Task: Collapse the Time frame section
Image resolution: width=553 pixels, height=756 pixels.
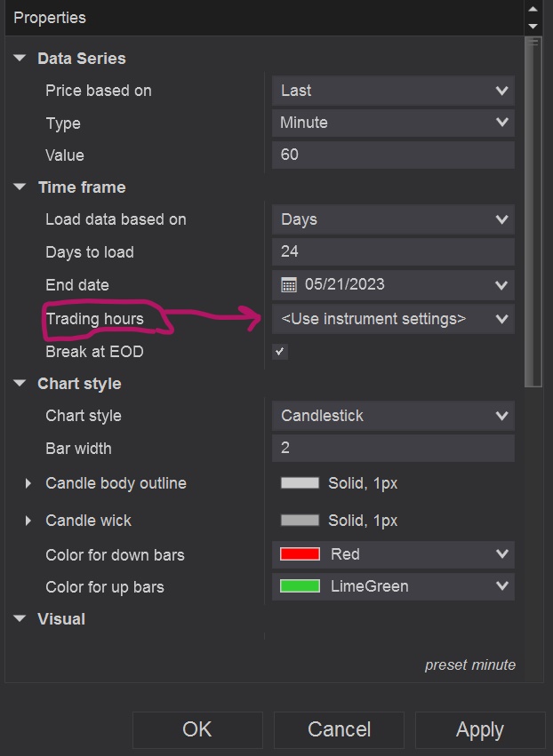Action: click(20, 187)
